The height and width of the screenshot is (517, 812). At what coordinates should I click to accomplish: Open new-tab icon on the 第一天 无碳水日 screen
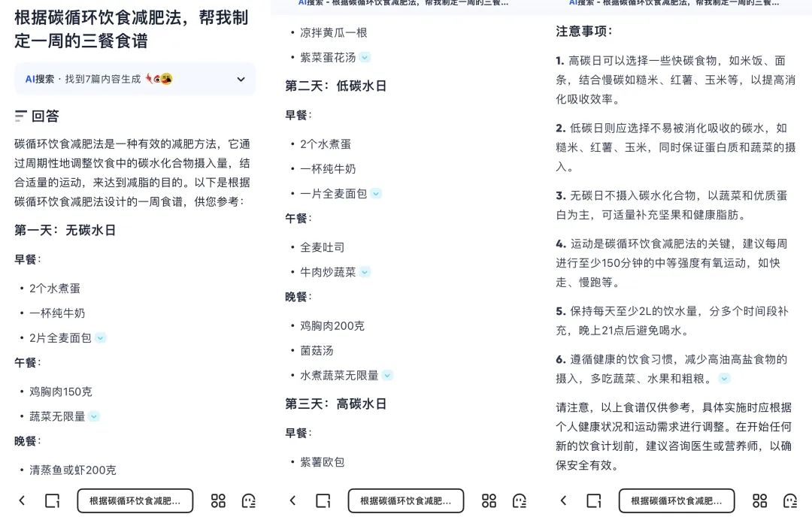tap(53, 500)
